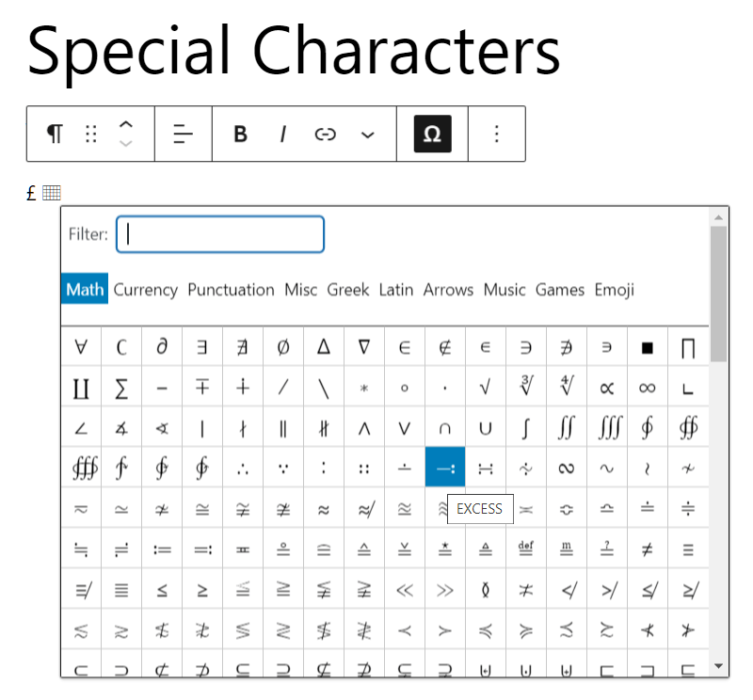The width and height of the screenshot is (753, 700).
Task: Open the block options kebab menu
Action: point(496,135)
